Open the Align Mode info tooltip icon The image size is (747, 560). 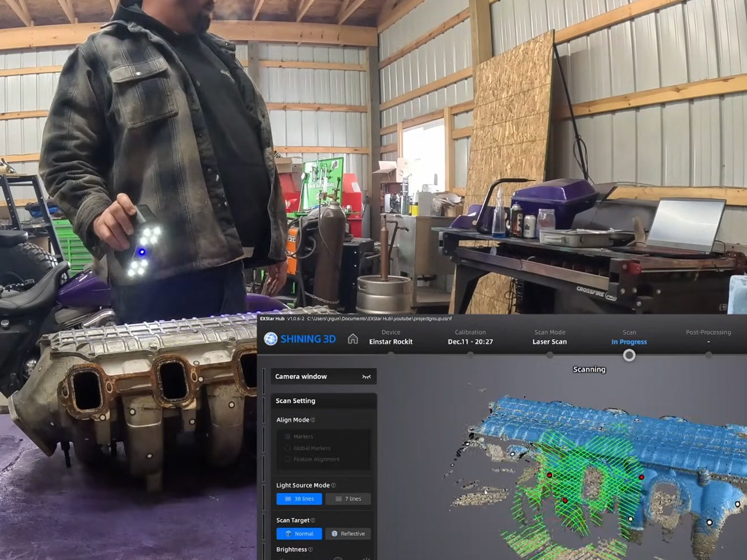[313, 420]
